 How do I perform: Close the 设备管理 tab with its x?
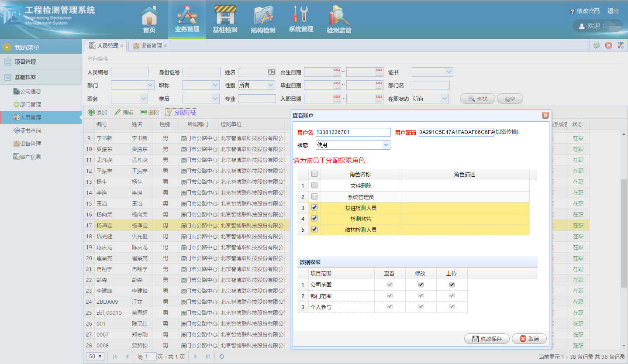pos(166,46)
